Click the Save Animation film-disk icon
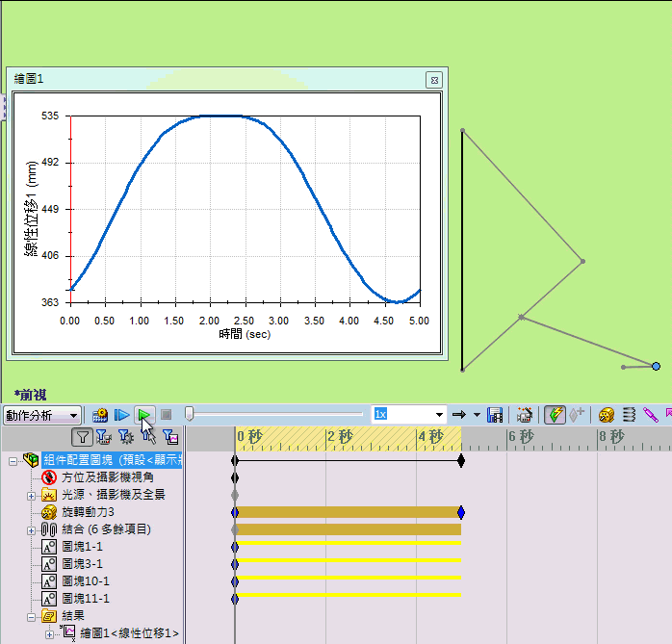The height and width of the screenshot is (644, 672). point(495,415)
